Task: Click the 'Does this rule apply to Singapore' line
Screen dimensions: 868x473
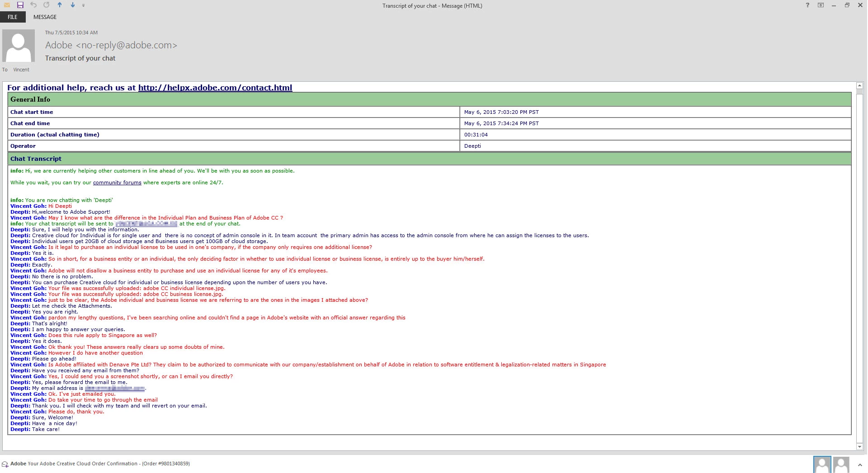Action: coord(84,335)
